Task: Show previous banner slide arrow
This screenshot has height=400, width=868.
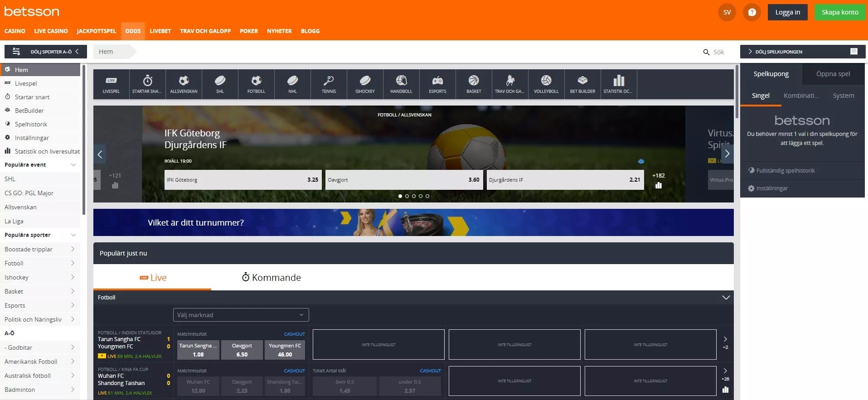Action: coord(100,154)
